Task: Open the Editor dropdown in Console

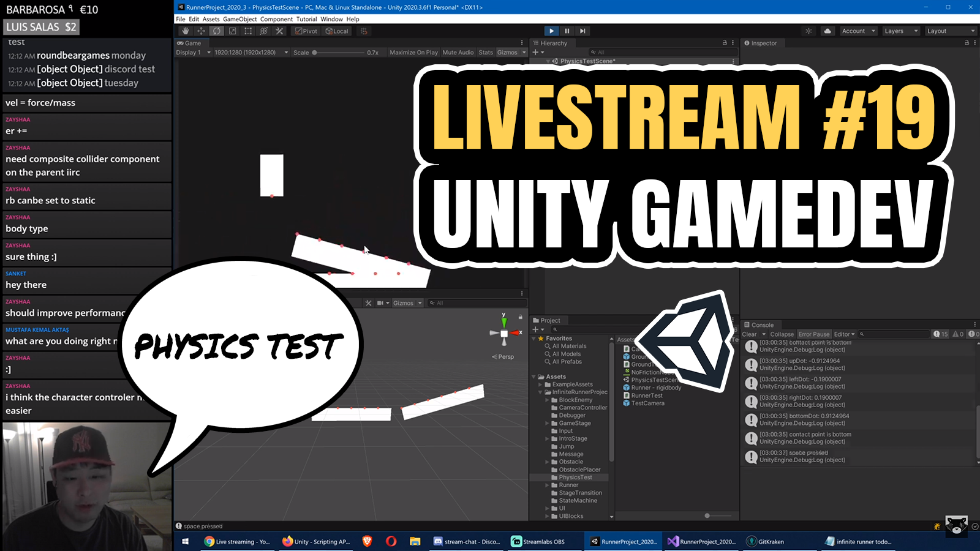Action: pyautogui.click(x=844, y=334)
